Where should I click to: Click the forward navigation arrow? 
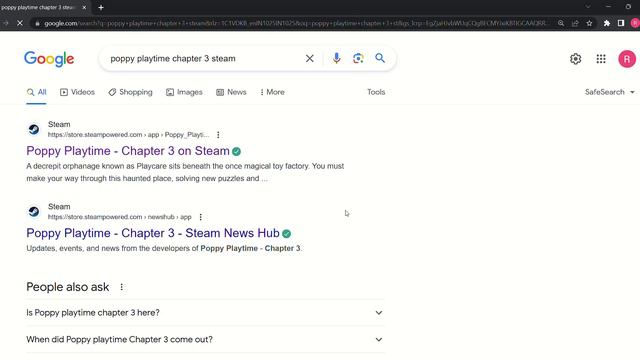coord(6,23)
